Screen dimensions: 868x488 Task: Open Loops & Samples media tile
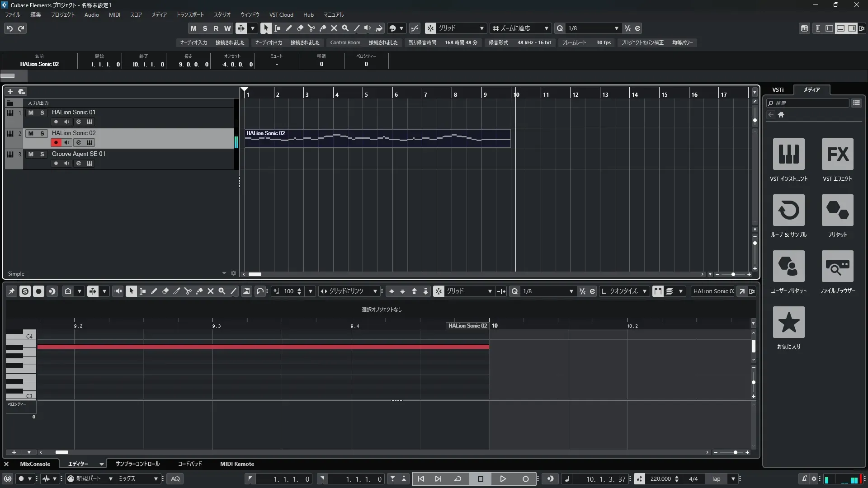(788, 210)
